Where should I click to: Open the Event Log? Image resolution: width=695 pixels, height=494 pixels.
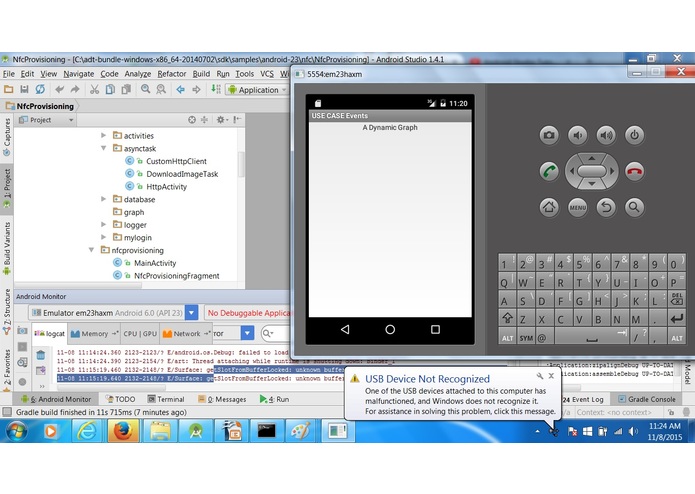[x=583, y=399]
